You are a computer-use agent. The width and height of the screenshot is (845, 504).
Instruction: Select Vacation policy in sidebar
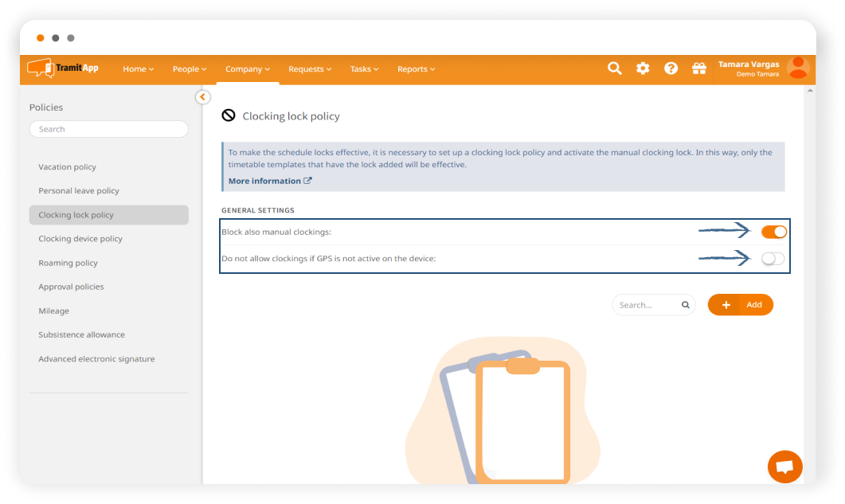coord(68,167)
